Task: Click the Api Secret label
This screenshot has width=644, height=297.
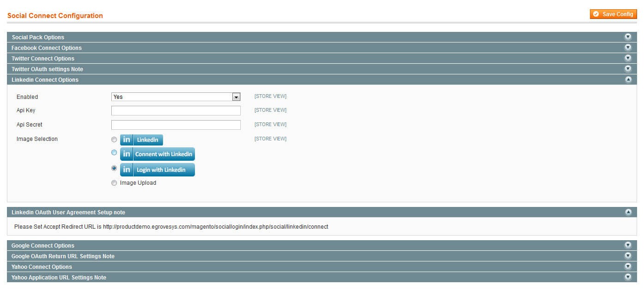Action: (30, 125)
